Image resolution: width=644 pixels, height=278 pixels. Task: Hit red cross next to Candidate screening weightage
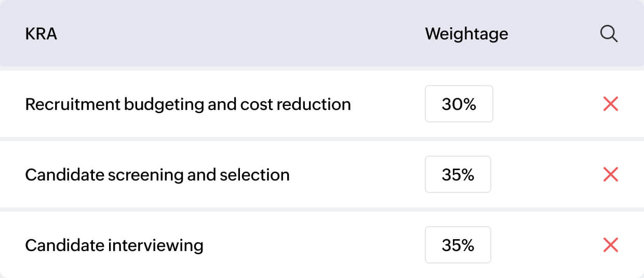pyautogui.click(x=610, y=175)
